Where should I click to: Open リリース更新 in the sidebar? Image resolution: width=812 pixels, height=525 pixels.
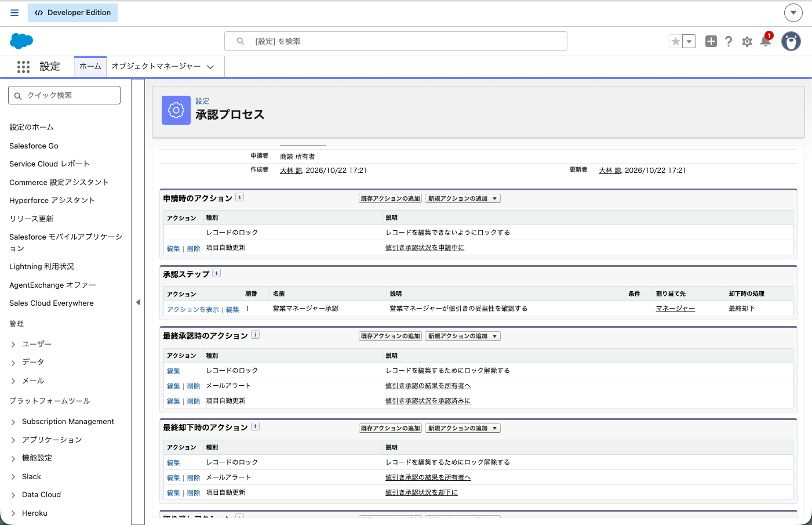point(31,219)
